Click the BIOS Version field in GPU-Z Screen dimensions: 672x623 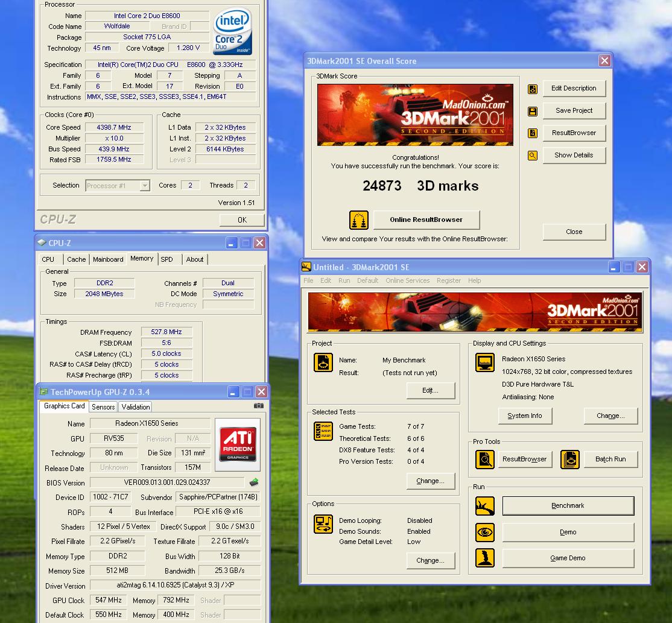[166, 482]
